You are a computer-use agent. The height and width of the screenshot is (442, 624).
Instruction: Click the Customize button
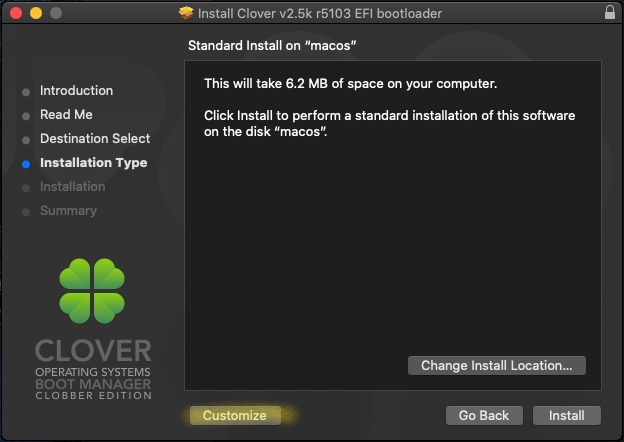pyautogui.click(x=235, y=415)
